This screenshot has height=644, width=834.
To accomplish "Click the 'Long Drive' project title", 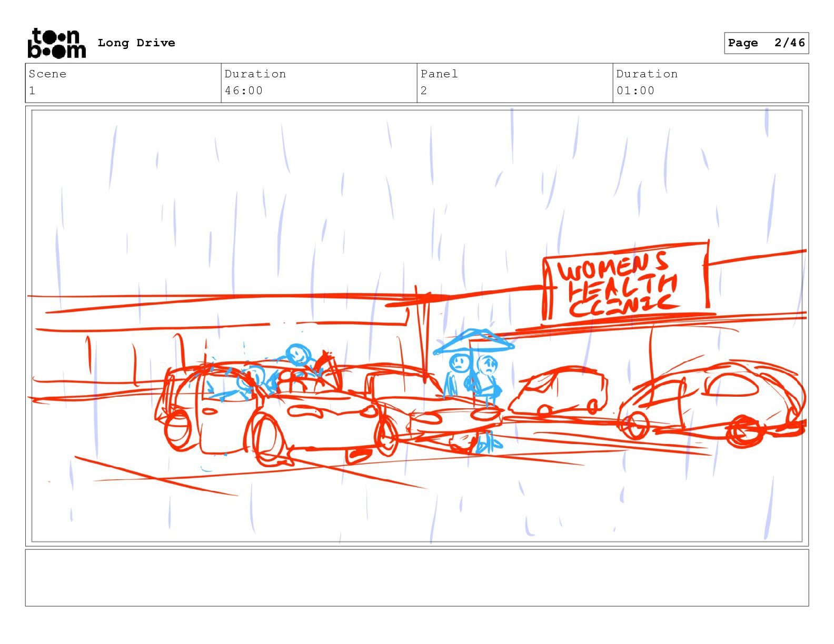I will [136, 43].
